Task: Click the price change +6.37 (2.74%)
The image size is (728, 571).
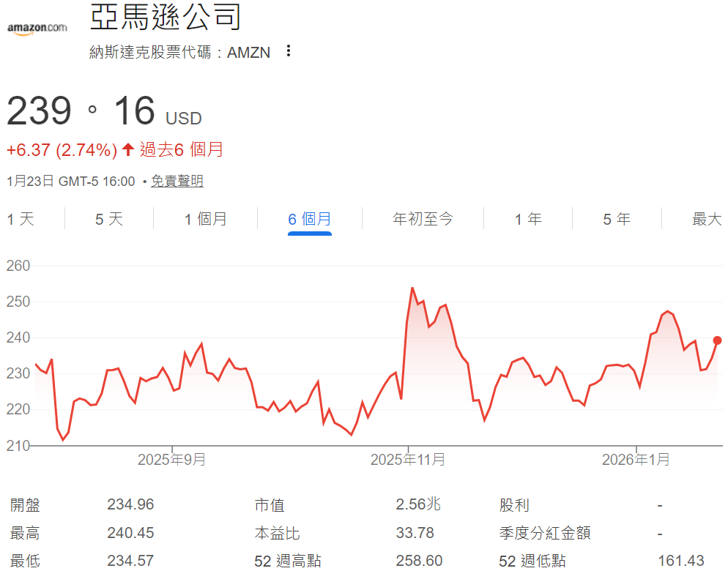Action: [62, 149]
